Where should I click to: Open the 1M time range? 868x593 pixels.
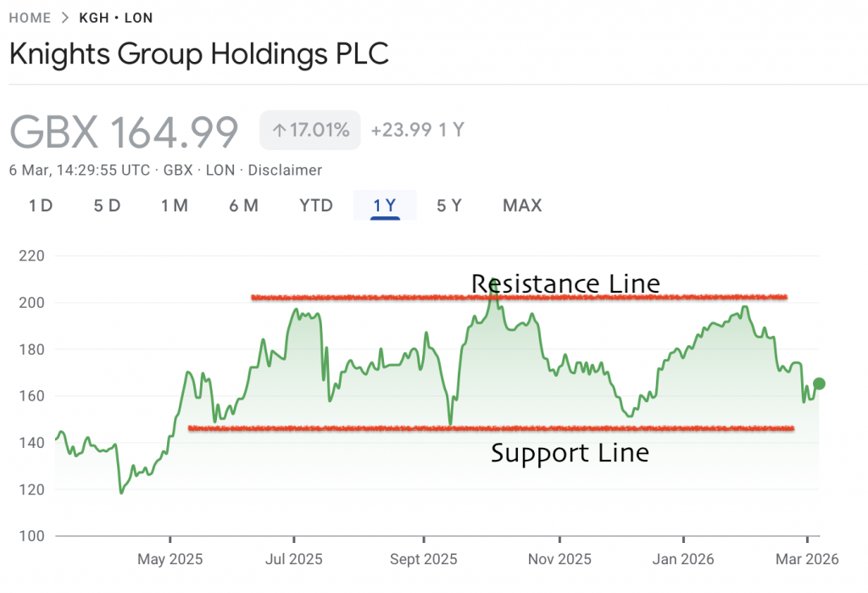[175, 205]
